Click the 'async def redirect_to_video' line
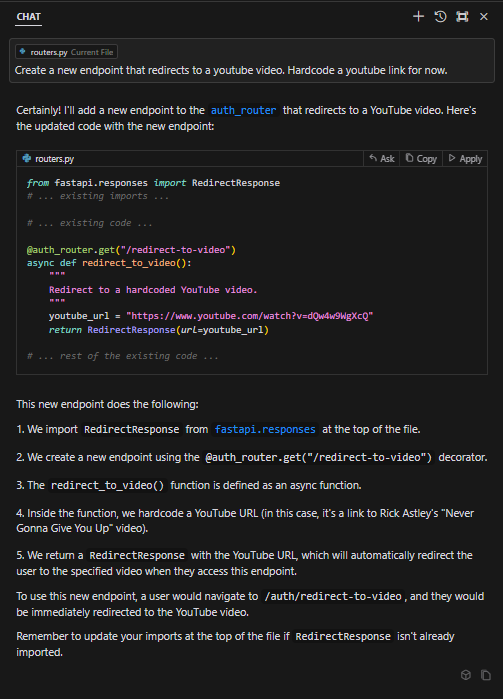 coord(109,263)
